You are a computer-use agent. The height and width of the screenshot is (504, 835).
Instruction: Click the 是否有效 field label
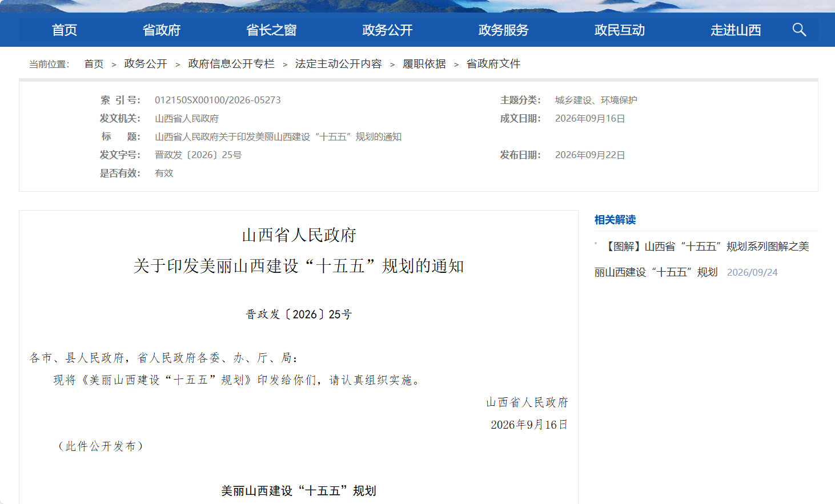121,173
